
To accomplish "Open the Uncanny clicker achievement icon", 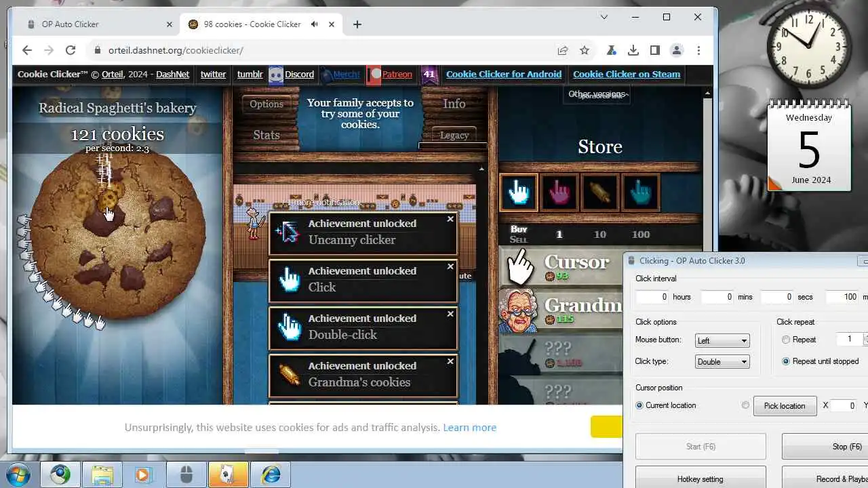I will [x=288, y=232].
